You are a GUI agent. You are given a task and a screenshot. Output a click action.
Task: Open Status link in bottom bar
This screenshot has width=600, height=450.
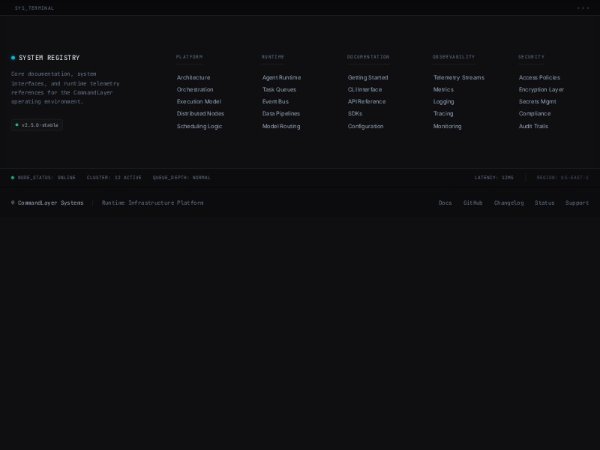tap(544, 203)
